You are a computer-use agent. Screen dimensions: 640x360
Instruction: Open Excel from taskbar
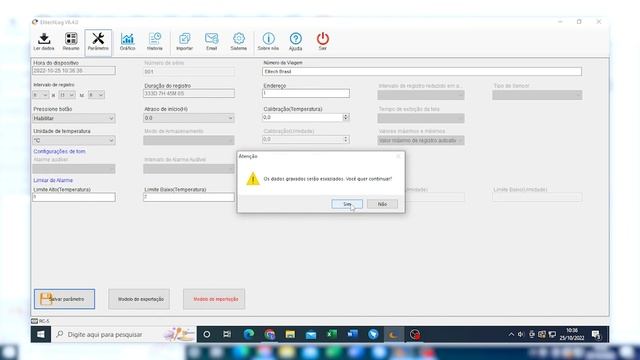(332, 334)
